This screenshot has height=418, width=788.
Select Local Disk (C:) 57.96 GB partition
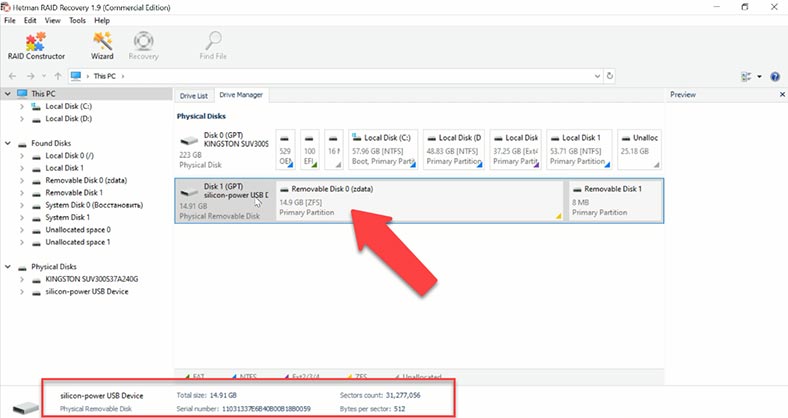tap(383, 150)
